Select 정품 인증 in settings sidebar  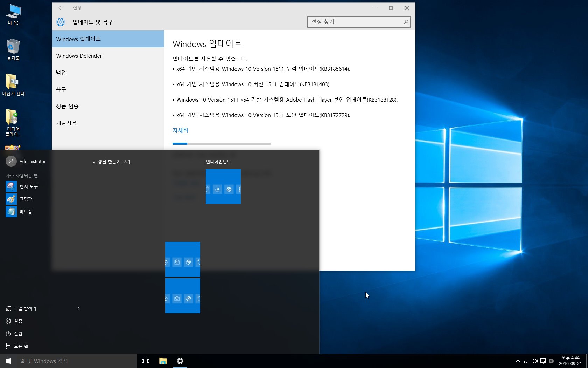click(x=108, y=106)
